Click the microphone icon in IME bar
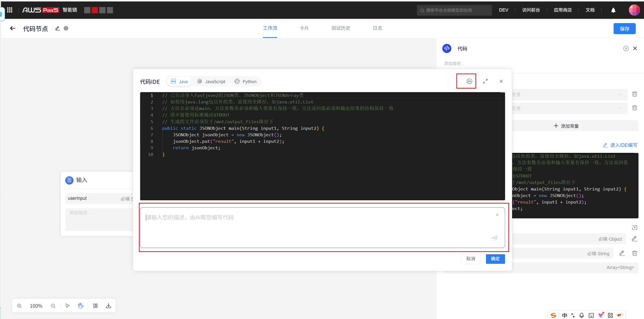 (581, 315)
